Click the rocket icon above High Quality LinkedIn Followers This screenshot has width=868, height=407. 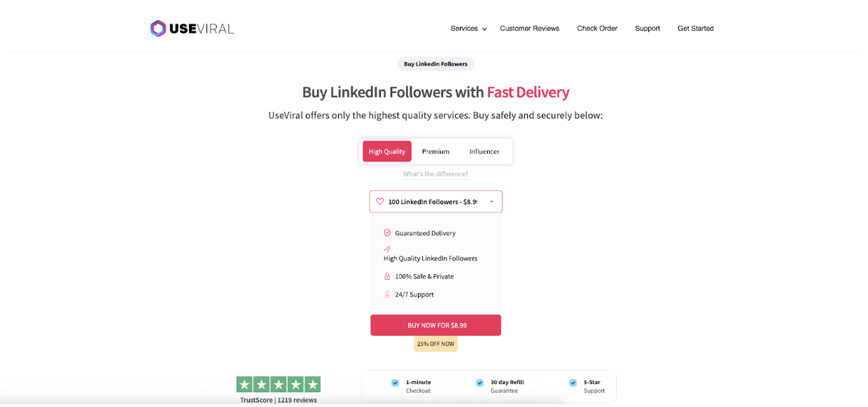(x=387, y=249)
